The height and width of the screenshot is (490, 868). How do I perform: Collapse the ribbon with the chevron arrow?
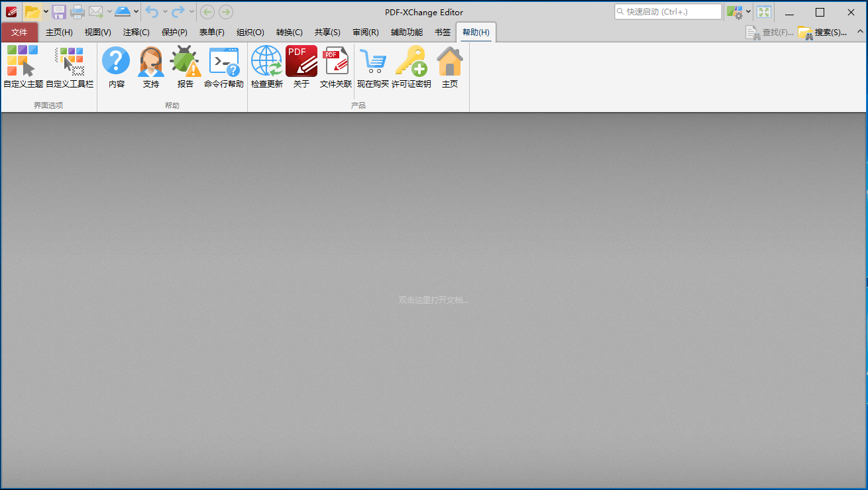coord(860,31)
